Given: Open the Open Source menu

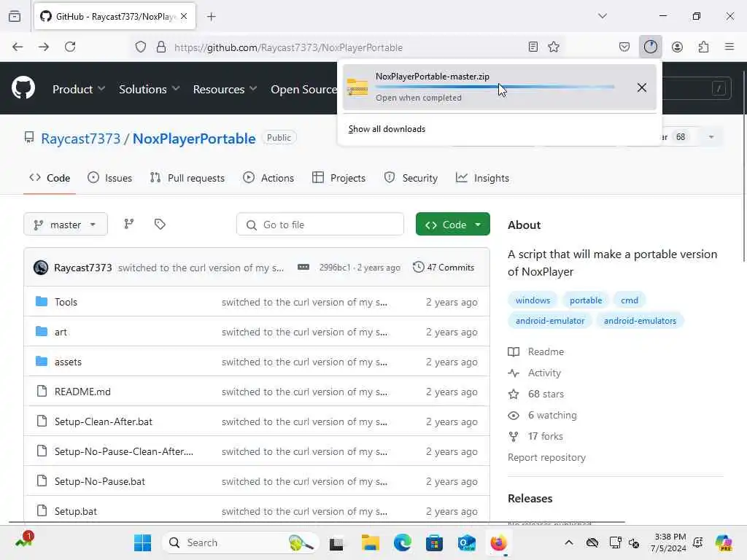Looking at the screenshot, I should pyautogui.click(x=304, y=89).
